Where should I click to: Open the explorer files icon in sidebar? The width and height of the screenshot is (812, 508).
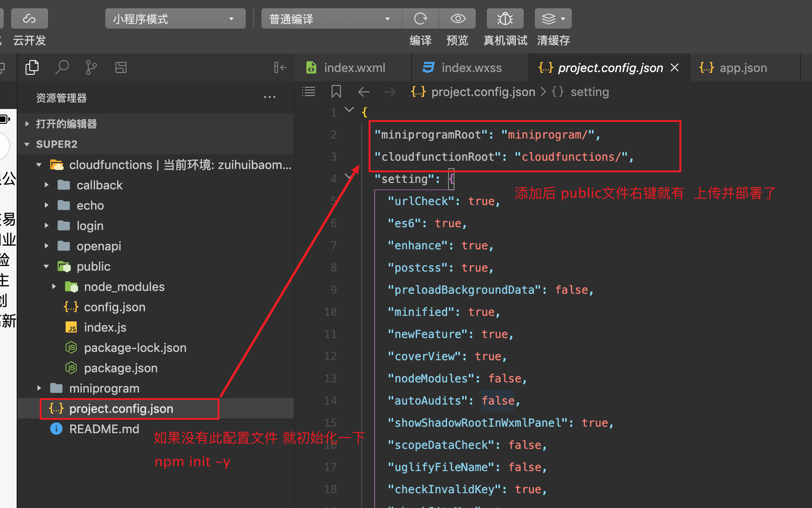coord(32,67)
